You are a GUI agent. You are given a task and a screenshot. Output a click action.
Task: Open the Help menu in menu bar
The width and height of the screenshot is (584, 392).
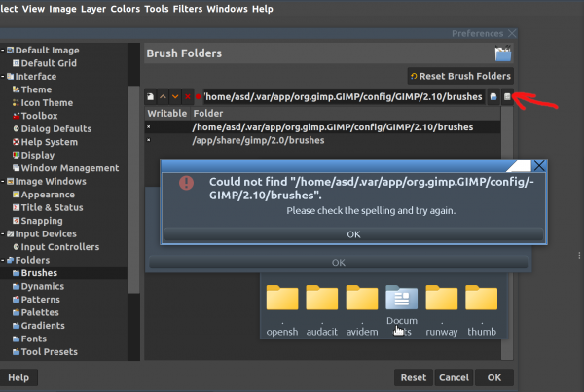click(263, 9)
